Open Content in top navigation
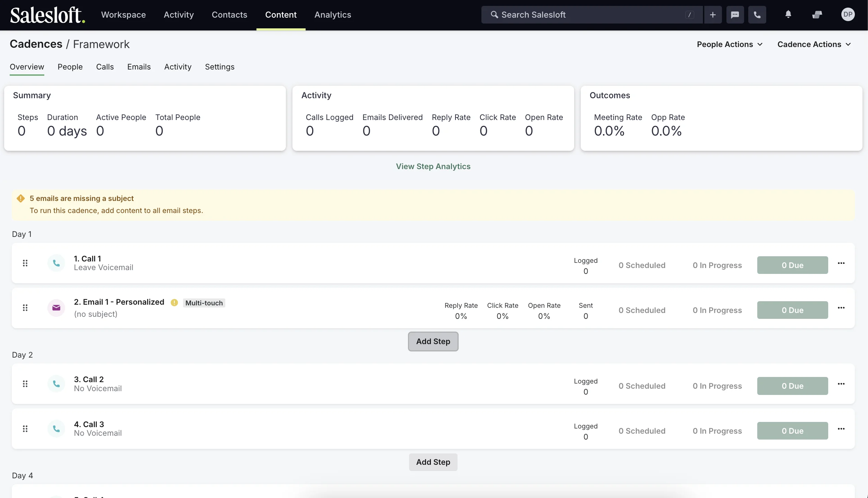 (281, 15)
